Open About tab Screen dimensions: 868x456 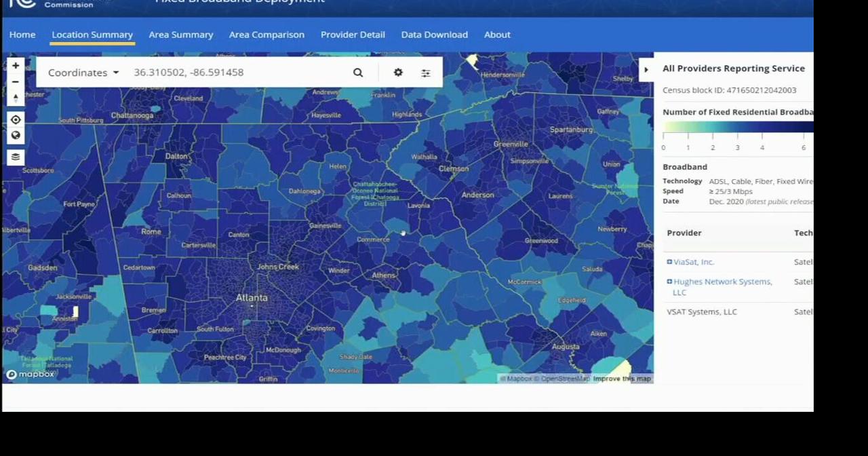tap(497, 35)
